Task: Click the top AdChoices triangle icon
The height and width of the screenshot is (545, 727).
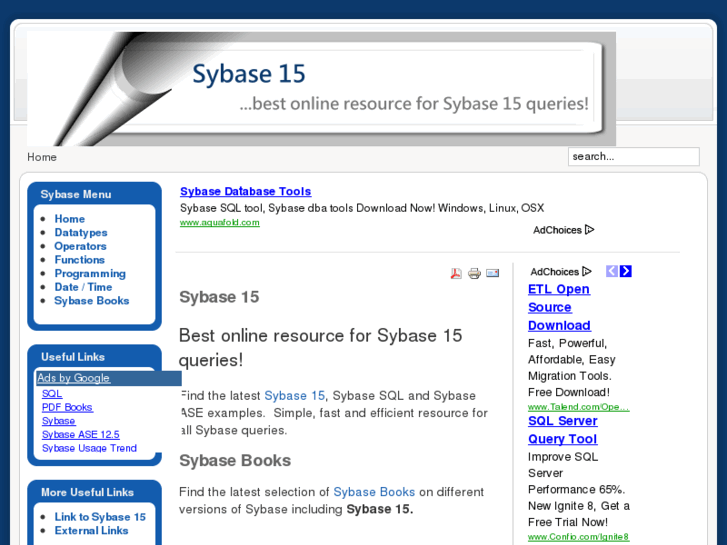Action: coord(590,230)
